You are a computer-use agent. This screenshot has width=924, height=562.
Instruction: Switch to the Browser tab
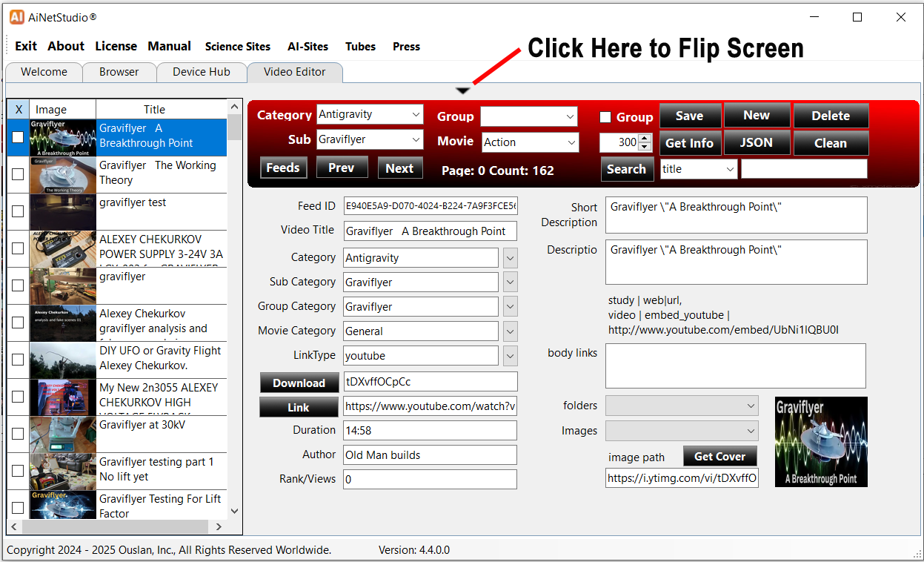(119, 72)
